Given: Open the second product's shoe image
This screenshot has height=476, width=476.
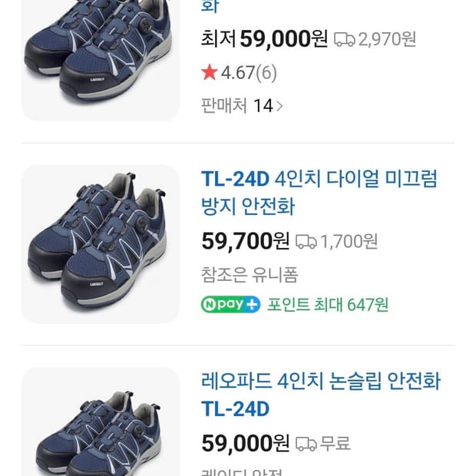Looking at the screenshot, I should (x=101, y=244).
